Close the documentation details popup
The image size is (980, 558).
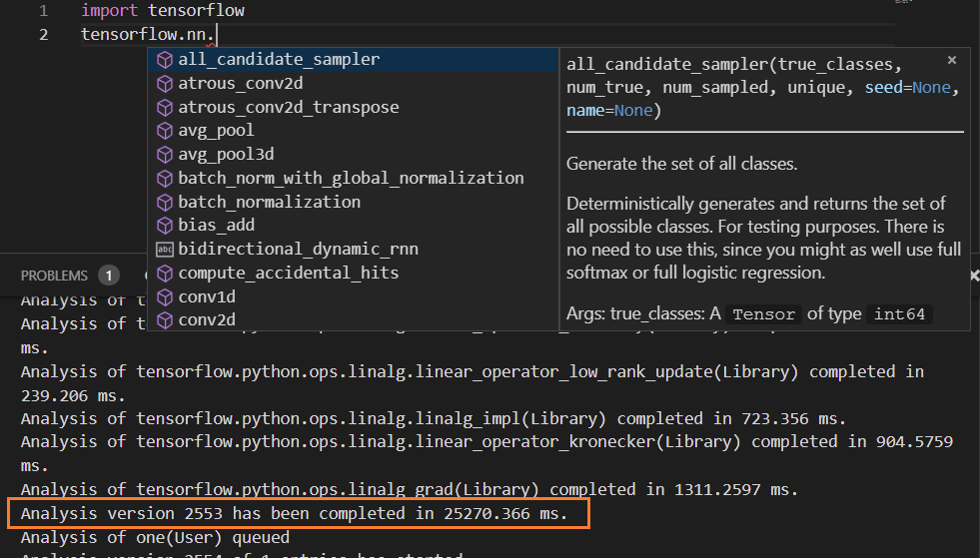click(952, 60)
